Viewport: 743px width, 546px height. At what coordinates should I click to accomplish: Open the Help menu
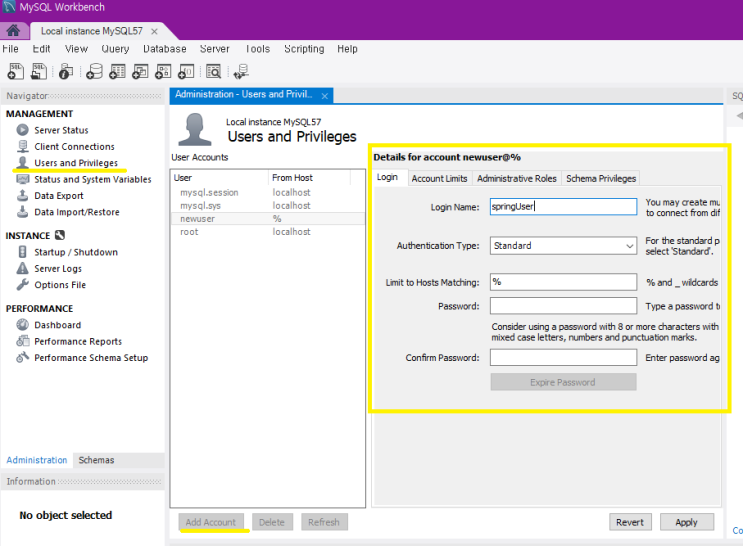click(x=347, y=49)
